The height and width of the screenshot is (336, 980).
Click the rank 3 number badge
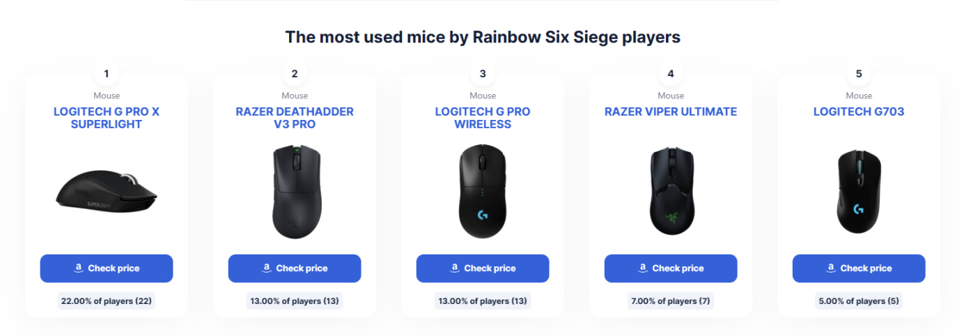pos(482,73)
